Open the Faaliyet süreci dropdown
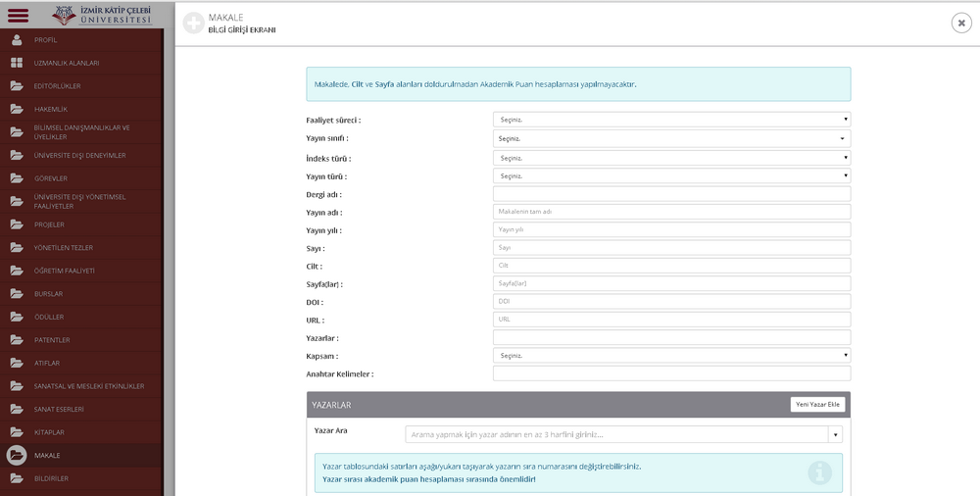The image size is (980, 496). coord(672,120)
